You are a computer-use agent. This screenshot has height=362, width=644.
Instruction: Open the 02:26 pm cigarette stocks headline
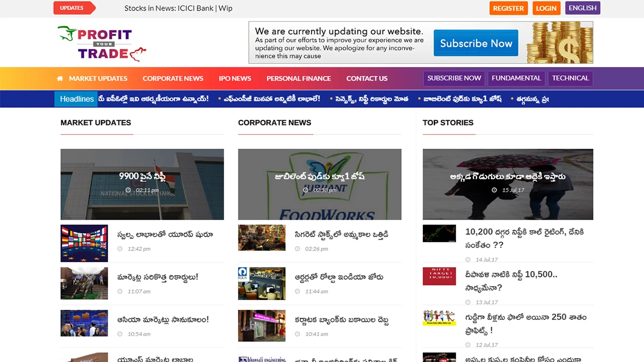[x=341, y=234]
